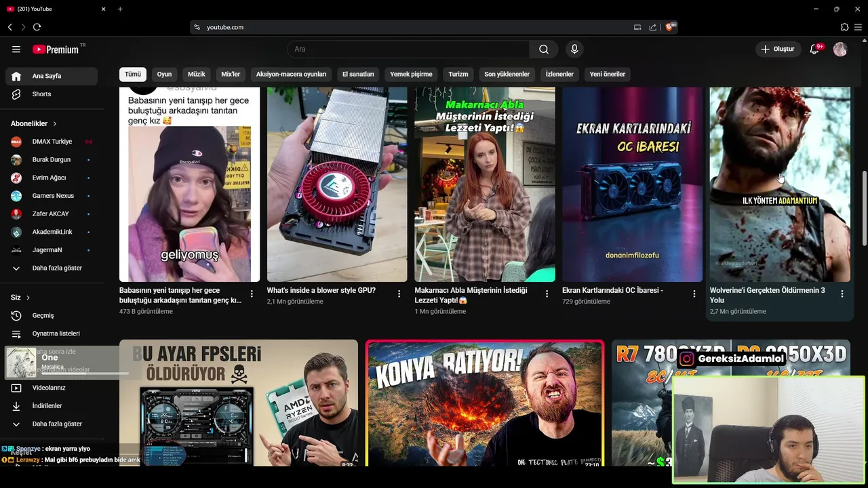Click browser back arrow
The height and width of the screenshot is (488, 868).
point(9,27)
